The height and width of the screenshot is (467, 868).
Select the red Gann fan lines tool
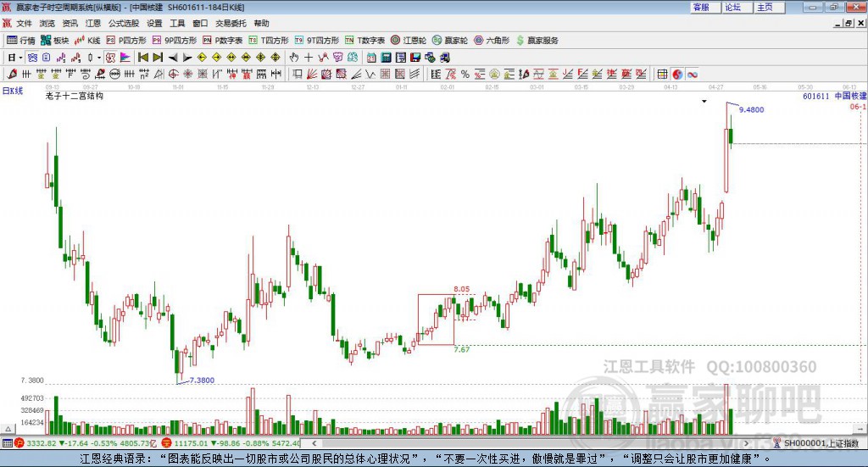(312, 74)
